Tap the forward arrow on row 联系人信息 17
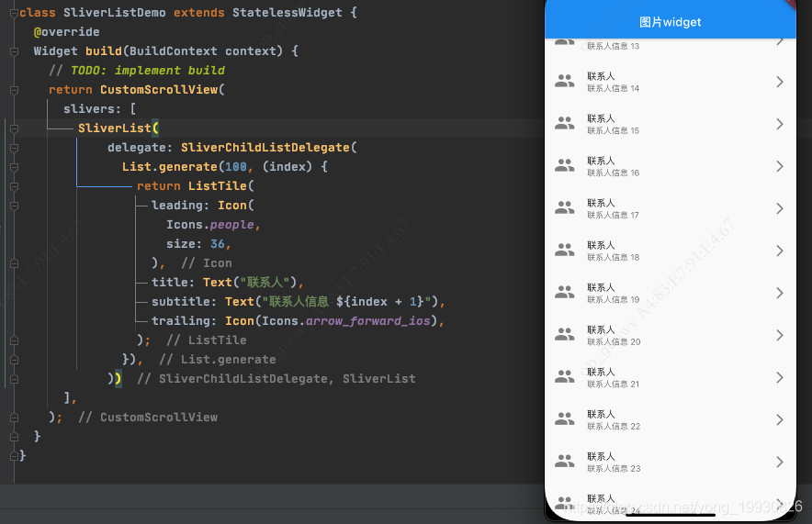The image size is (812, 524). 780,208
